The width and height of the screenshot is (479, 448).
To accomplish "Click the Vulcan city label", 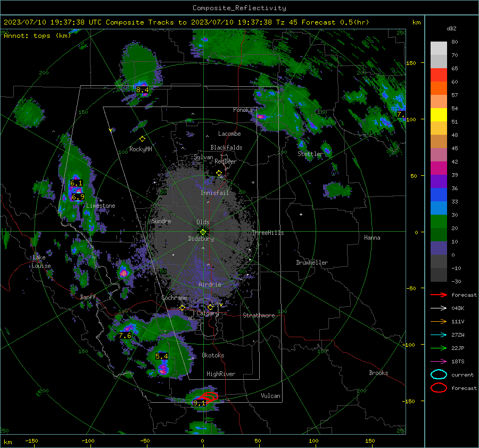I will pos(270,396).
